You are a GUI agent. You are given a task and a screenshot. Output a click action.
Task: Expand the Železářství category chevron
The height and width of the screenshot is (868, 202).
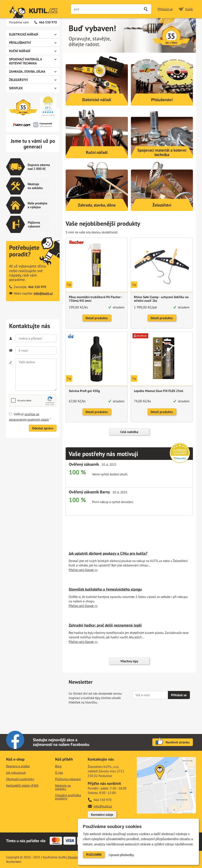pyautogui.click(x=55, y=80)
